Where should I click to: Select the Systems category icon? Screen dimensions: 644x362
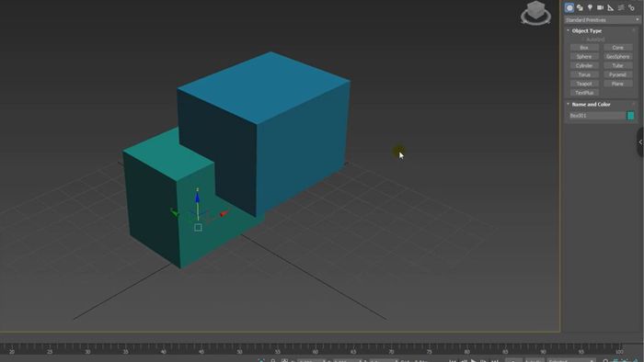(631, 7)
